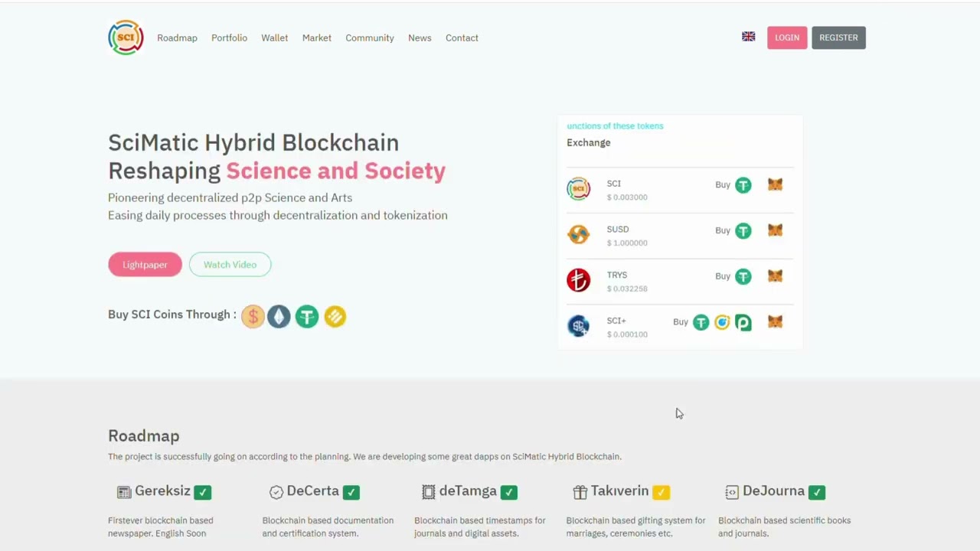Click the green checkmark beside Gereksiz
The width and height of the screenshot is (980, 551).
coord(203,492)
